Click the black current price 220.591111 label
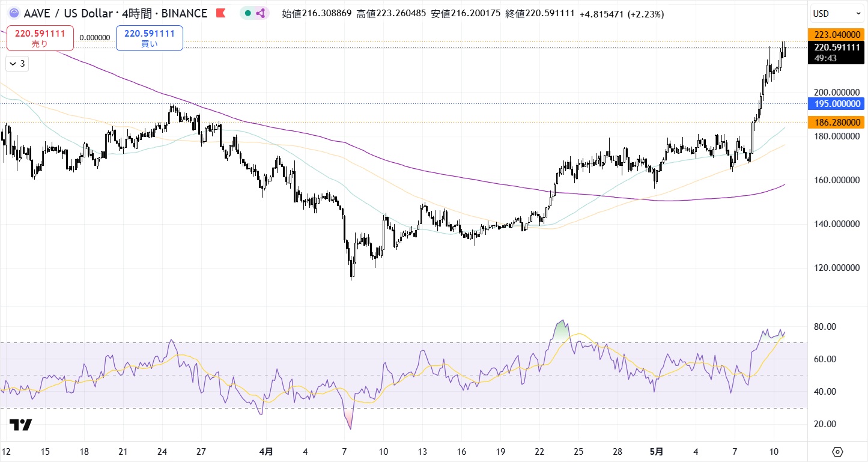 pyautogui.click(x=837, y=47)
